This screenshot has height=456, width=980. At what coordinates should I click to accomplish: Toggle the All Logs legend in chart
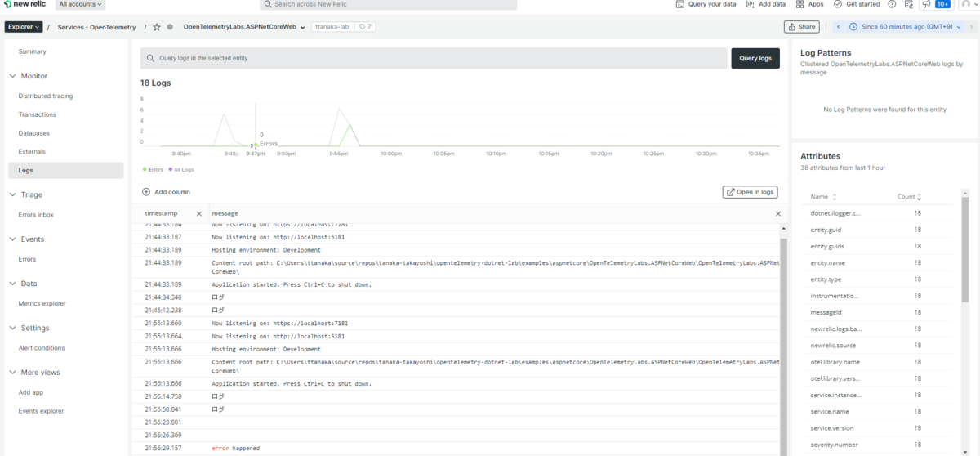[181, 169]
